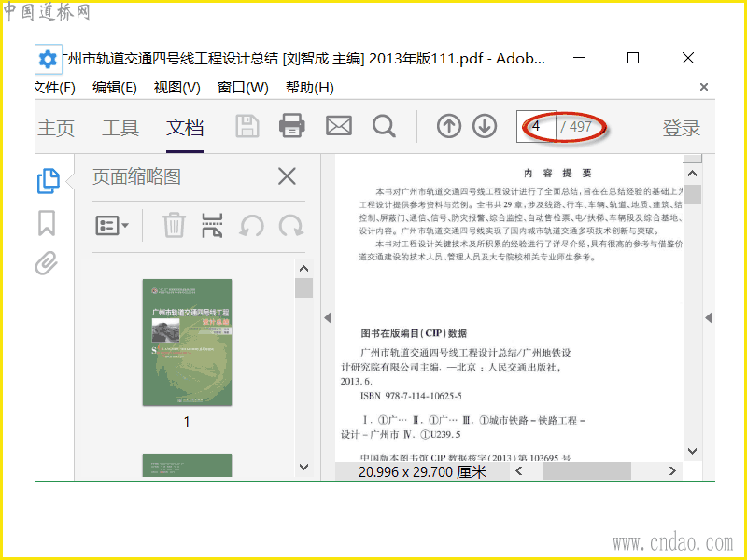Screen dimensions: 747x560
Task: Open the 帮助(H) menu
Action: point(310,88)
